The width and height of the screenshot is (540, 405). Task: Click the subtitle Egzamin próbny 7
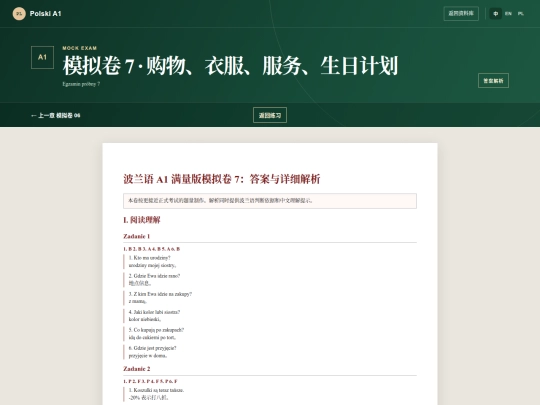coord(81,84)
